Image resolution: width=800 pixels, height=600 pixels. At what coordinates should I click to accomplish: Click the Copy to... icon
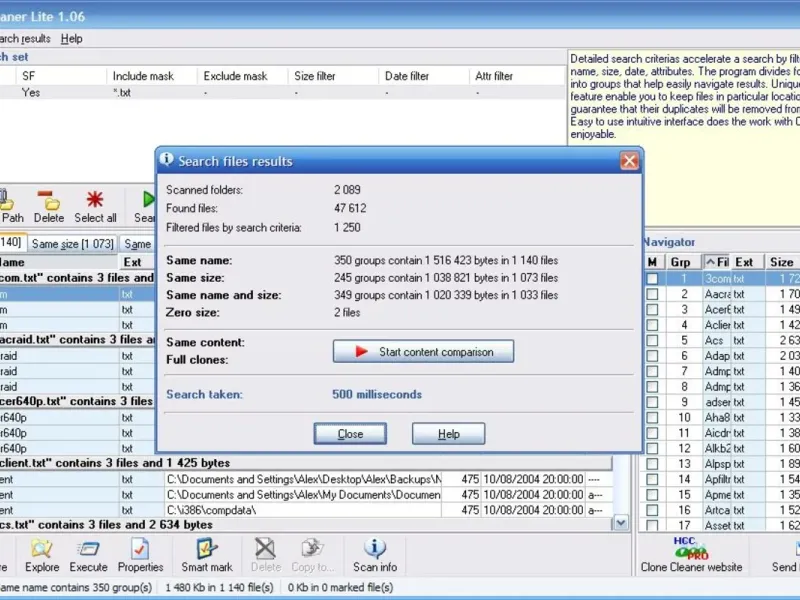(x=312, y=549)
